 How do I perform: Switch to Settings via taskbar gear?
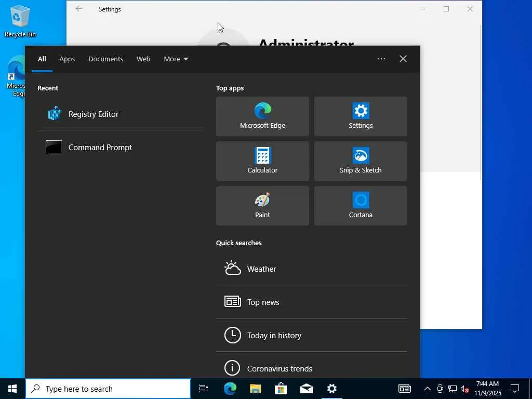pyautogui.click(x=332, y=389)
